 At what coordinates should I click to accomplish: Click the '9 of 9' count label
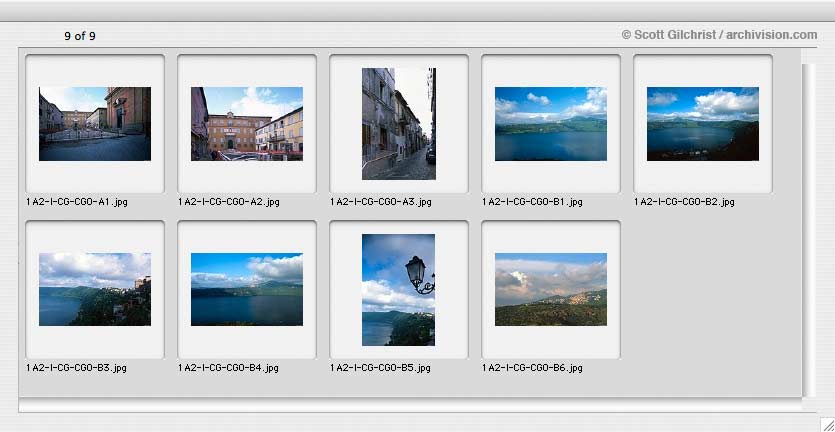80,36
